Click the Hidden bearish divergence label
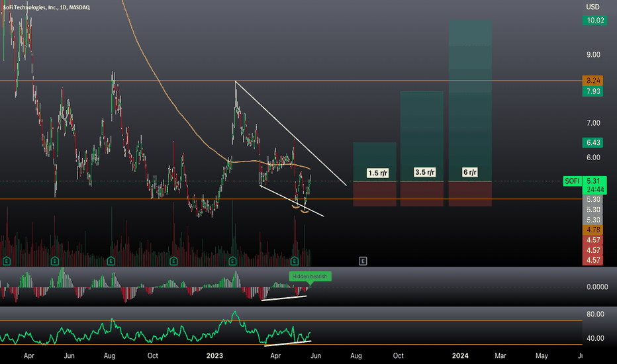Image resolution: width=617 pixels, height=364 pixels. [x=310, y=276]
